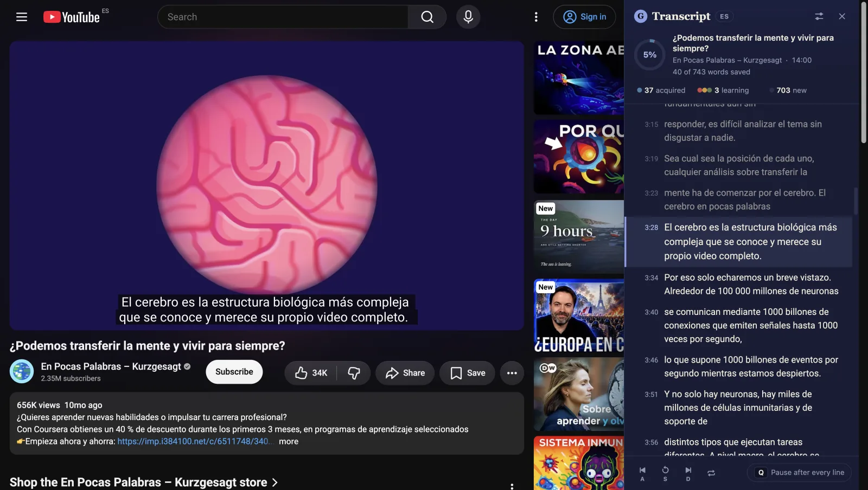Dislike the video with thumbs down
This screenshot has height=490, width=868.
coord(354,373)
